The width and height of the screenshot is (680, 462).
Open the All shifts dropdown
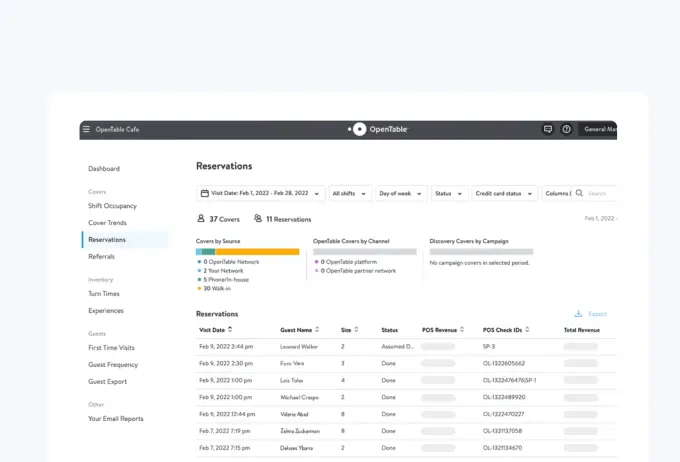coord(350,193)
